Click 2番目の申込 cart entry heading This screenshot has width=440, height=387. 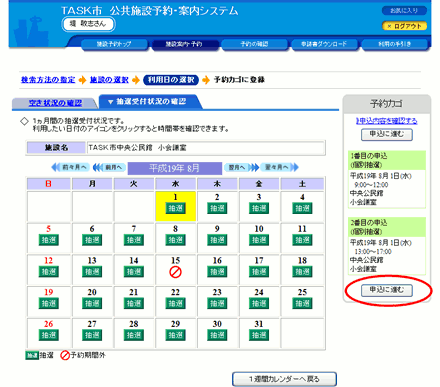pyautogui.click(x=387, y=227)
